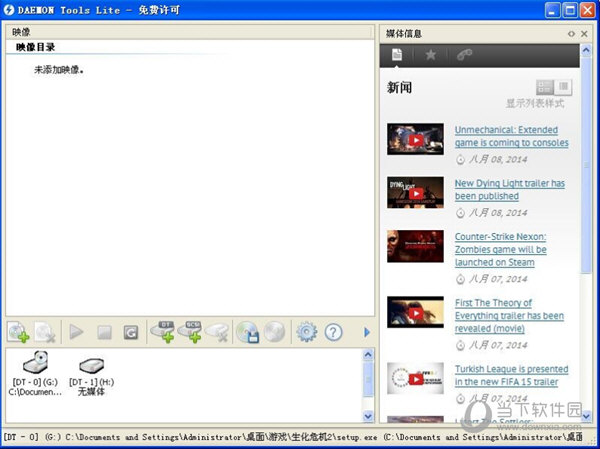The width and height of the screenshot is (600, 449).
Task: Minimize the DAEMON Tools Lite window
Action: tap(552, 10)
